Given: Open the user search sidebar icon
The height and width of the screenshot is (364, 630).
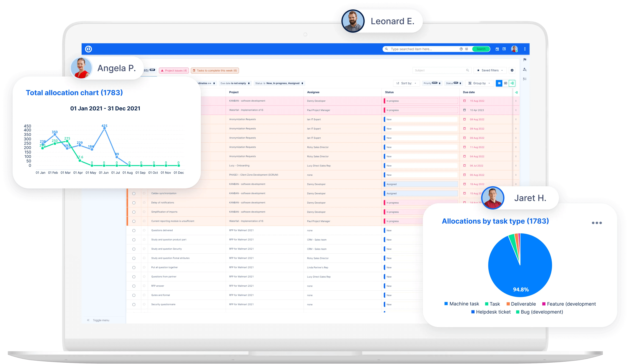Looking at the screenshot, I should [525, 69].
